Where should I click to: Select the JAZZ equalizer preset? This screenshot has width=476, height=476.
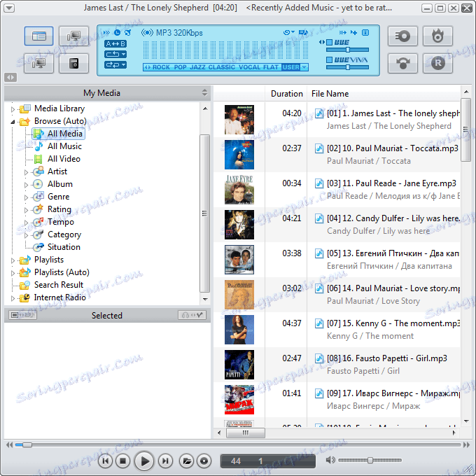[x=197, y=67]
